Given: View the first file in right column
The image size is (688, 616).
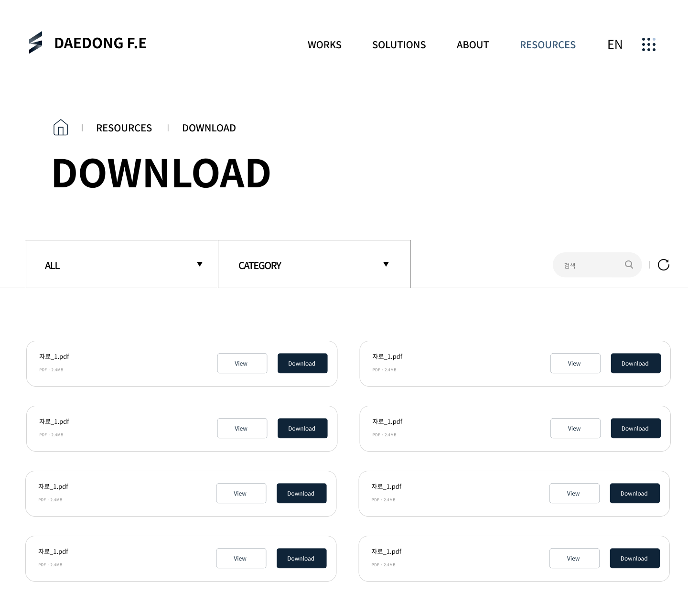Looking at the screenshot, I should pos(575,363).
